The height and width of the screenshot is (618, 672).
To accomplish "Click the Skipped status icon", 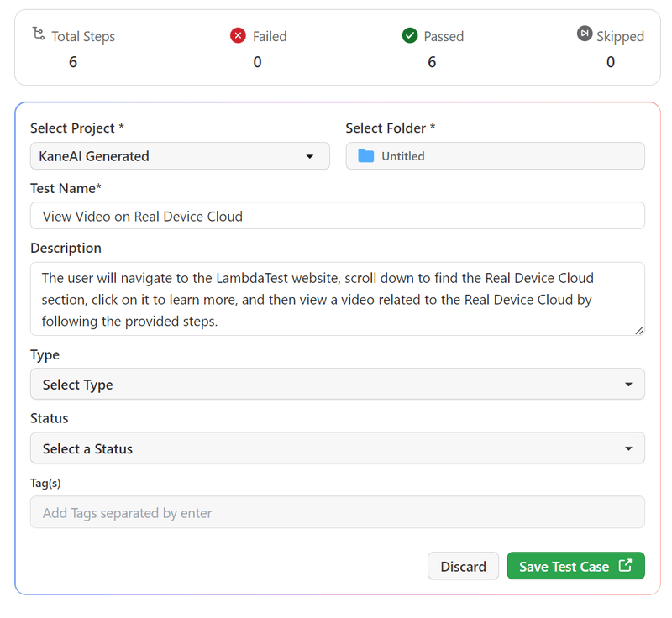I will 584,34.
